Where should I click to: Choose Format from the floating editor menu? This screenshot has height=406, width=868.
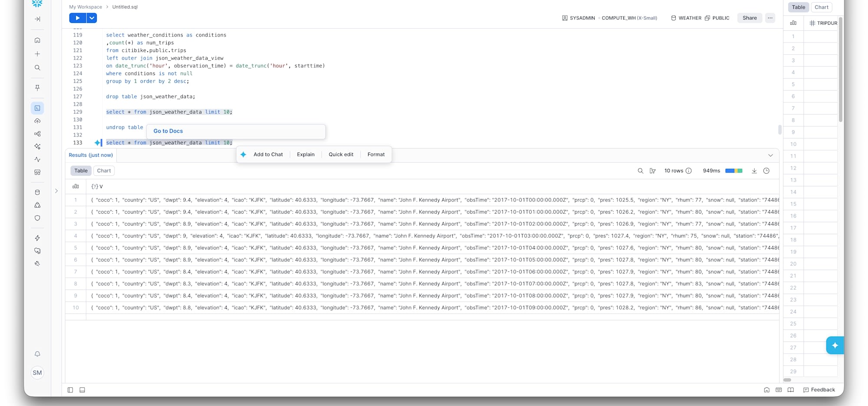[376, 154]
